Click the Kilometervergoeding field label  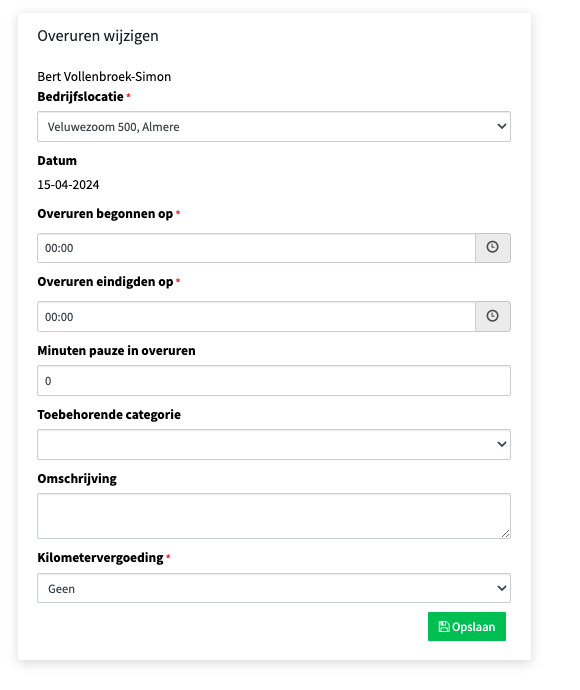(x=100, y=558)
